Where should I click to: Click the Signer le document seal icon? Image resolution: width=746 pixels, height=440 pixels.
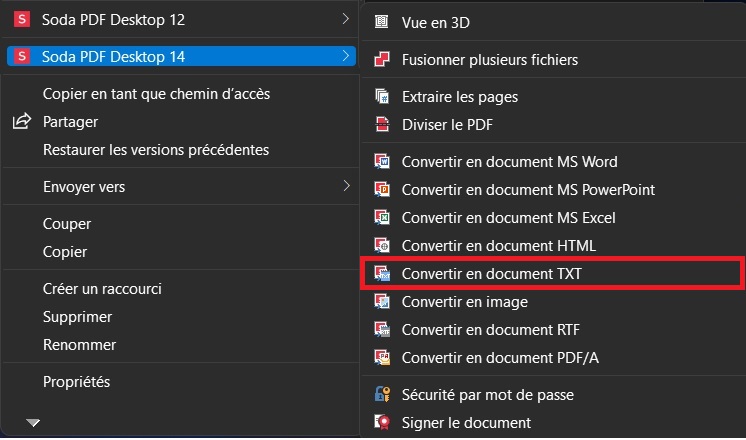click(x=382, y=422)
